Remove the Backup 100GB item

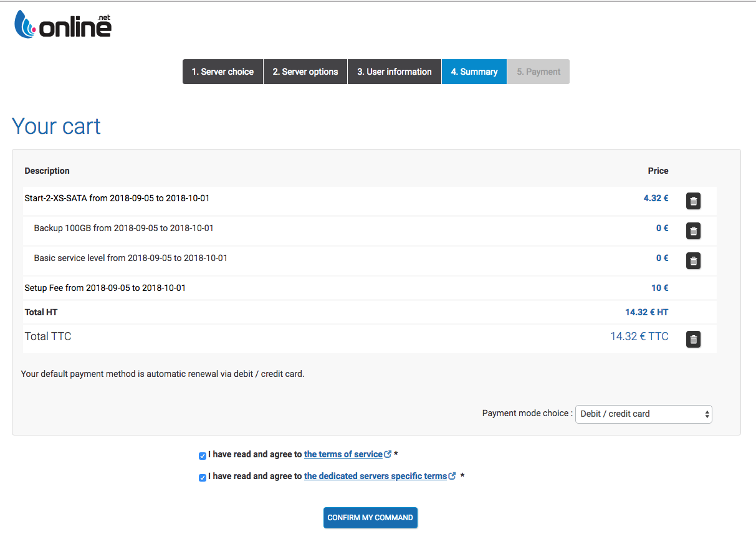click(693, 231)
